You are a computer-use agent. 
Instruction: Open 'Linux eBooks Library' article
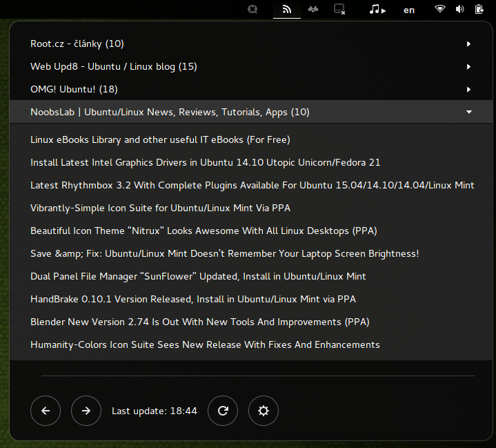(251, 139)
